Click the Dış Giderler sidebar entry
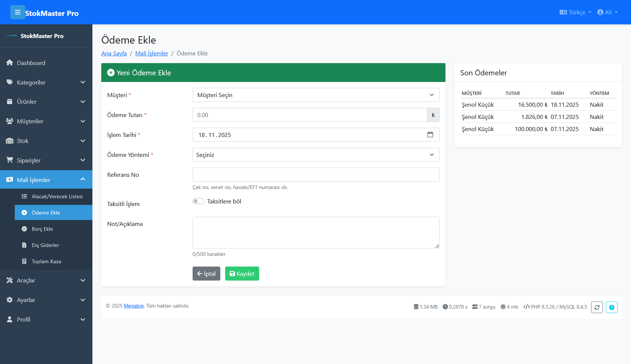The width and height of the screenshot is (631, 364). [x=45, y=245]
